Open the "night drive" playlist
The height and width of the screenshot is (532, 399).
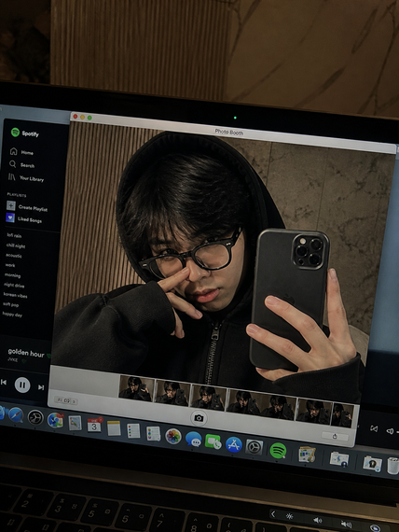pyautogui.click(x=14, y=285)
